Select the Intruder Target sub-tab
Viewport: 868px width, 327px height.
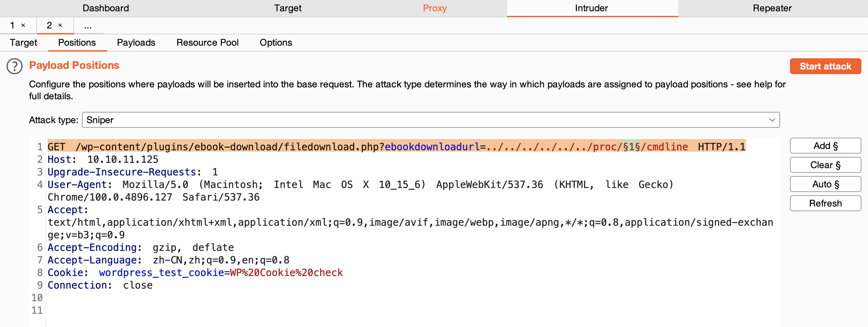click(x=23, y=43)
